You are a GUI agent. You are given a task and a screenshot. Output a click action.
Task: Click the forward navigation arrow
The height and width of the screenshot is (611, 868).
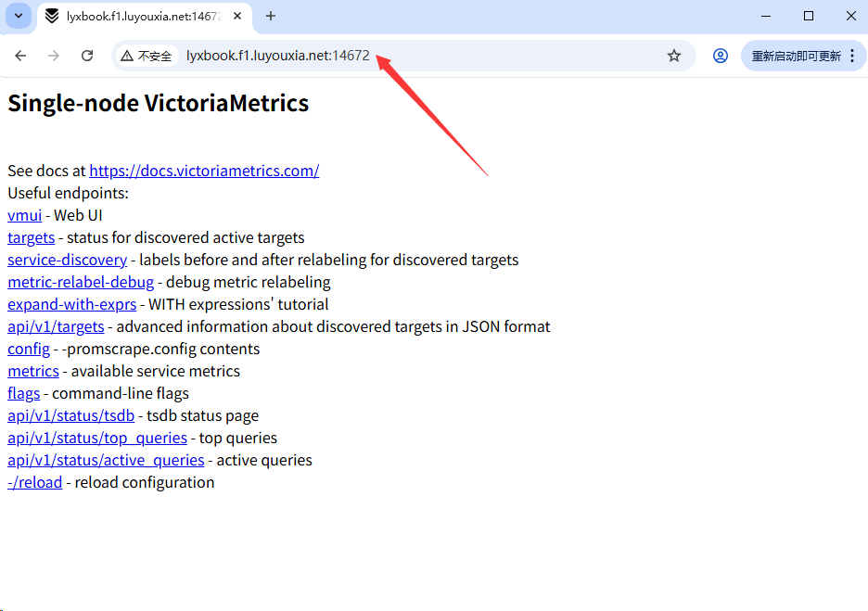[x=54, y=56]
